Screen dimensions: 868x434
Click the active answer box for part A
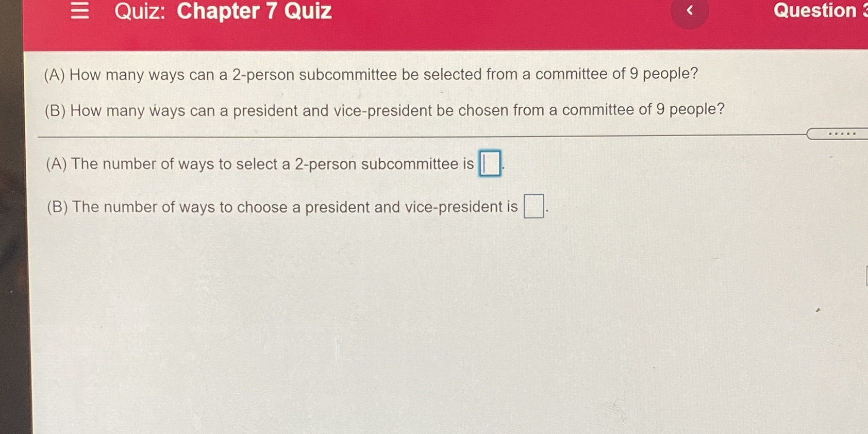(490, 163)
